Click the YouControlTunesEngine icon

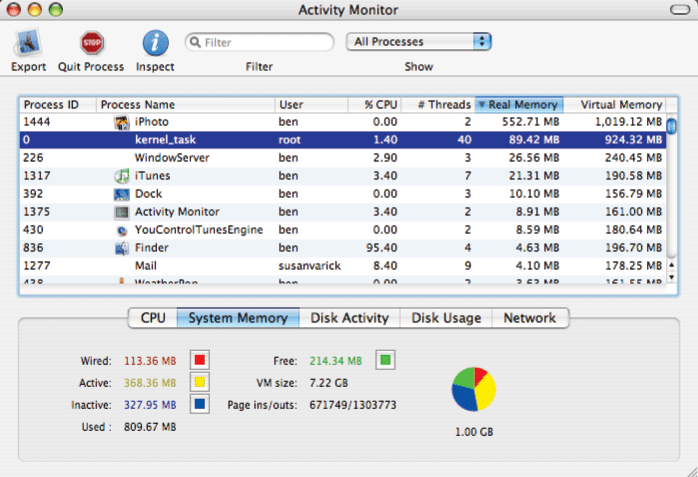coord(122,230)
